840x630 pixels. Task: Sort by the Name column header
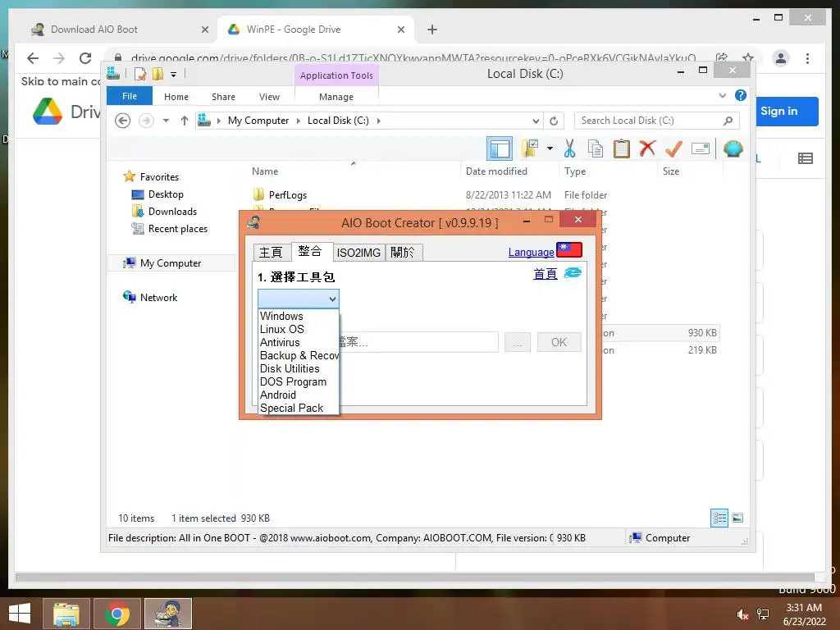(265, 171)
